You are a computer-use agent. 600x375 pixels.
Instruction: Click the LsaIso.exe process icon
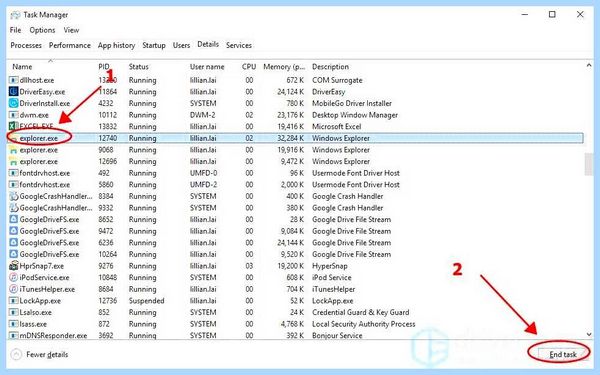(x=14, y=312)
